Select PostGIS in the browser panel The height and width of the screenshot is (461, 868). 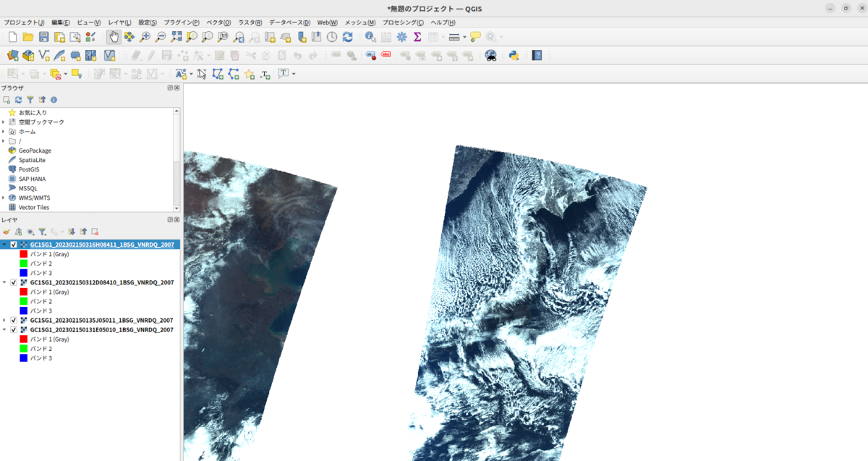(x=29, y=169)
